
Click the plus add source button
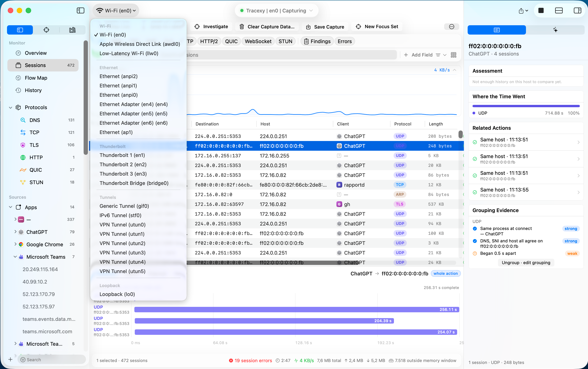click(10, 359)
